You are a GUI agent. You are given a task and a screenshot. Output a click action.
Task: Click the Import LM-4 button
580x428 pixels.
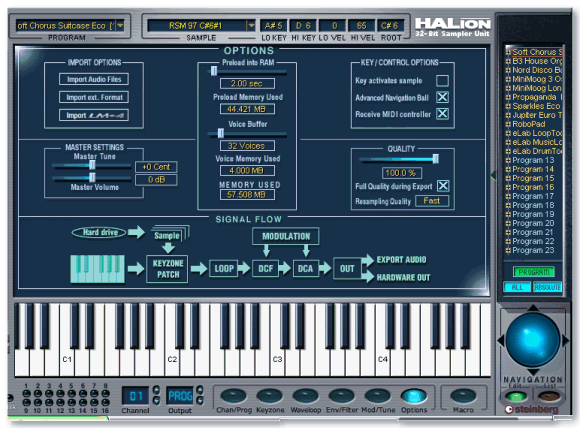(x=94, y=115)
